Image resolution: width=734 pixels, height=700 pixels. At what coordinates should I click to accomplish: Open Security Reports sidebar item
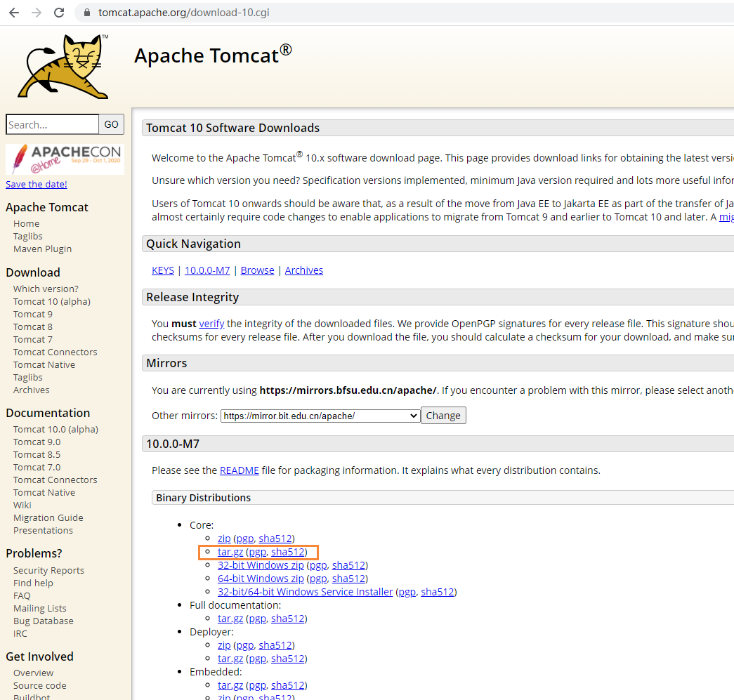click(48, 570)
